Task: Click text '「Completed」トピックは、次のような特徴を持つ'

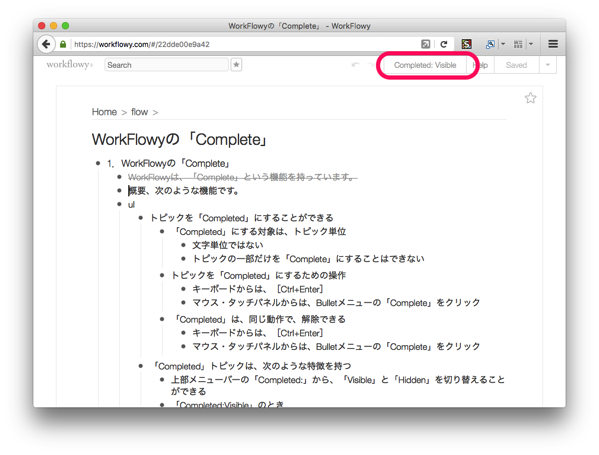Action: pyautogui.click(x=251, y=366)
